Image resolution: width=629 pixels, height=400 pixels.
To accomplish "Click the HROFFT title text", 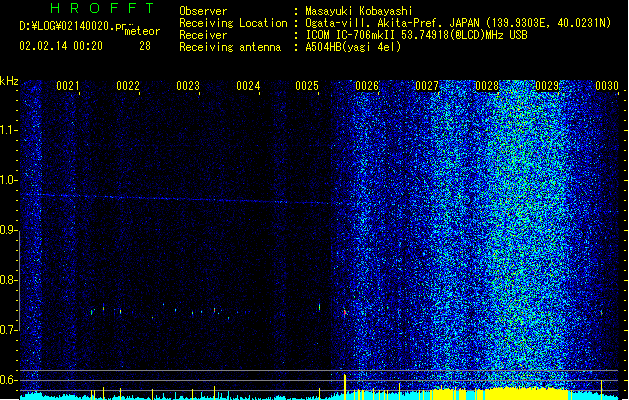I will 103,8.
